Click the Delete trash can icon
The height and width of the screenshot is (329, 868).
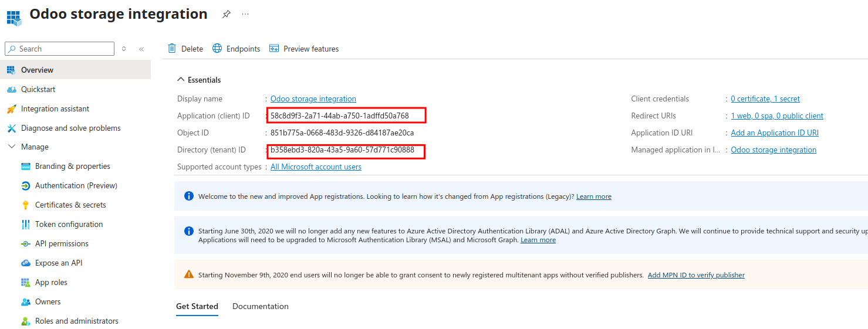(x=172, y=48)
